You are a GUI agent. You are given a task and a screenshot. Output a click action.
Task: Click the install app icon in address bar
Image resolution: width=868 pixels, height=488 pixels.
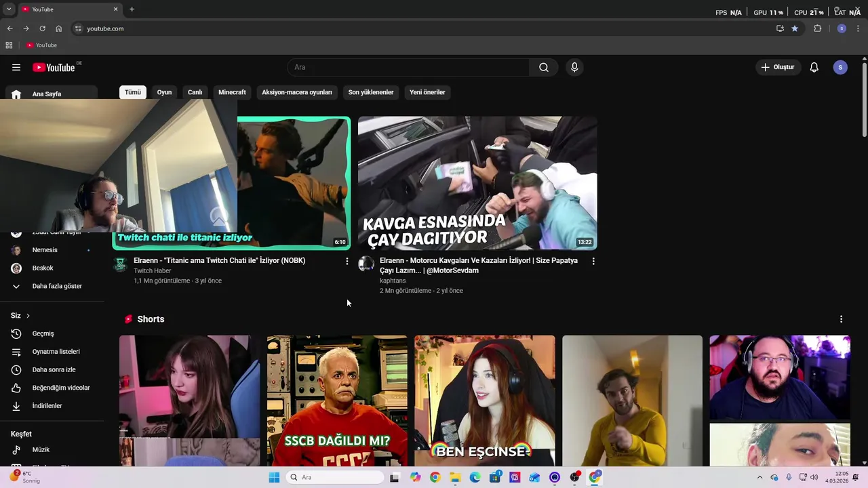[x=780, y=28]
